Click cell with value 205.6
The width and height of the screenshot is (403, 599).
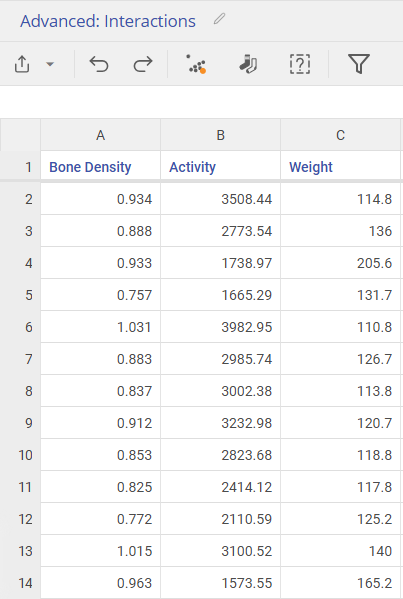pyautogui.click(x=340, y=263)
